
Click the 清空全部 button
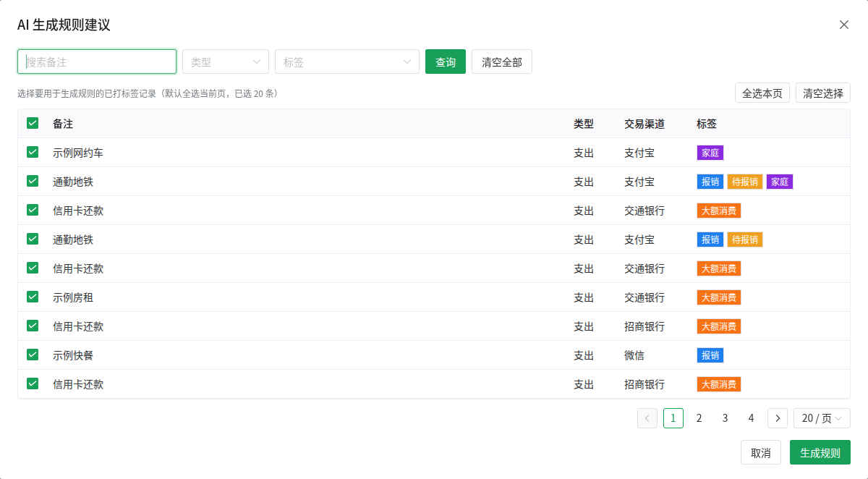pos(502,62)
